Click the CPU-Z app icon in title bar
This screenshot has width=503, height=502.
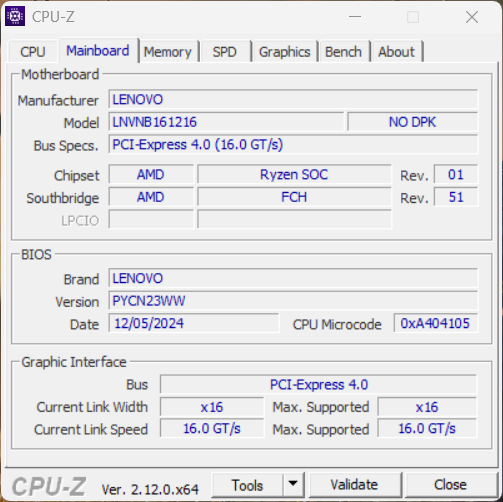pos(15,16)
